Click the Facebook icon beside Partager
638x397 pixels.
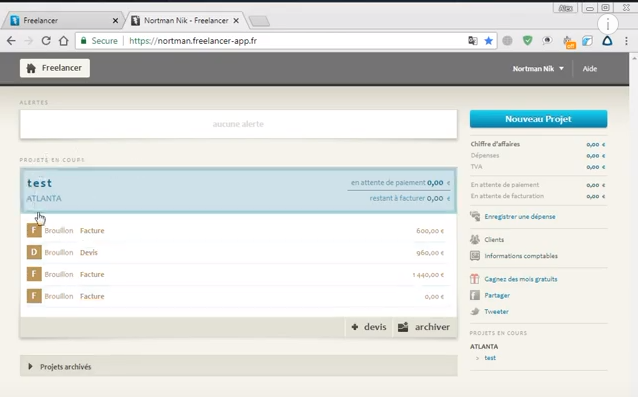point(474,295)
